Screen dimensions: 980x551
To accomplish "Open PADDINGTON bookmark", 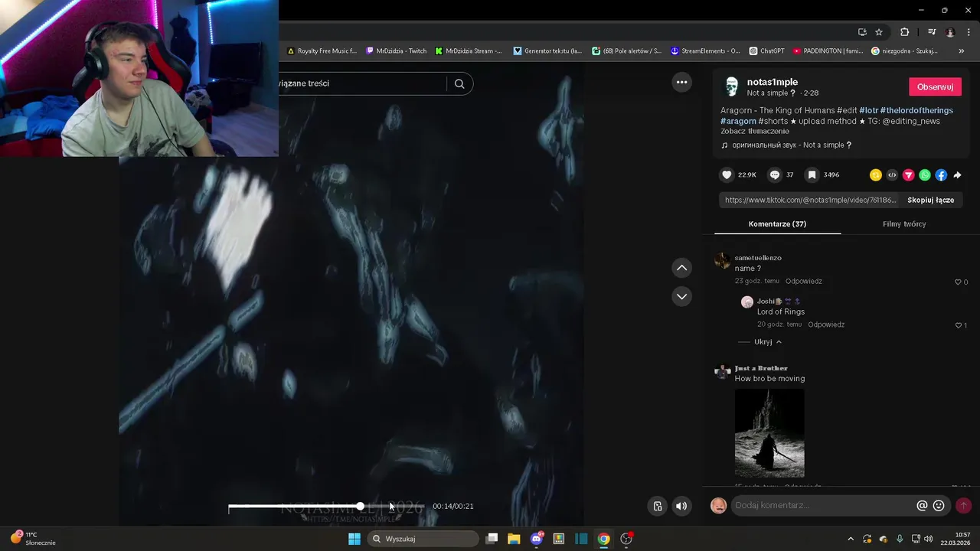I will click(x=828, y=51).
